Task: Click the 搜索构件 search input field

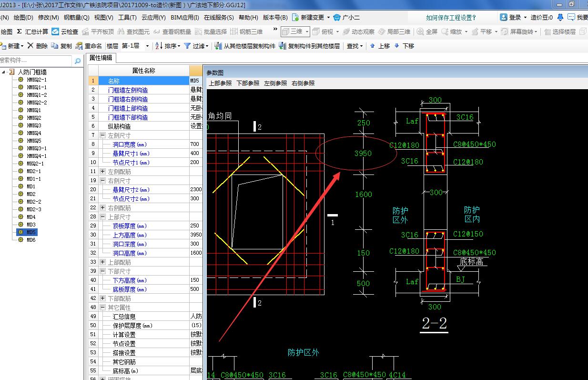Action: pos(36,61)
